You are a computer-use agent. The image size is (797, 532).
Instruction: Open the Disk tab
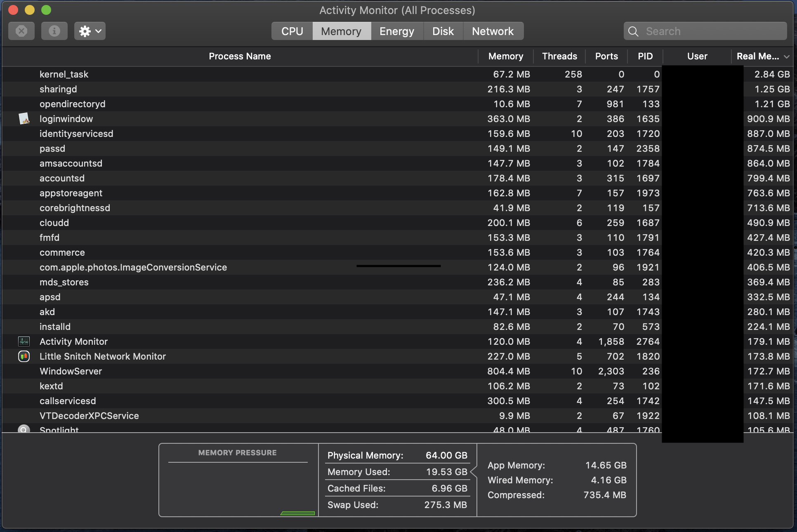443,31
